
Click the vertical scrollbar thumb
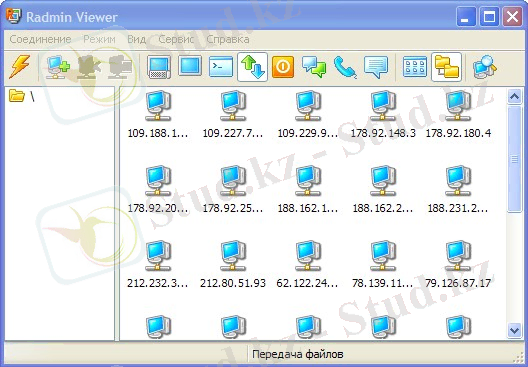(x=514, y=159)
